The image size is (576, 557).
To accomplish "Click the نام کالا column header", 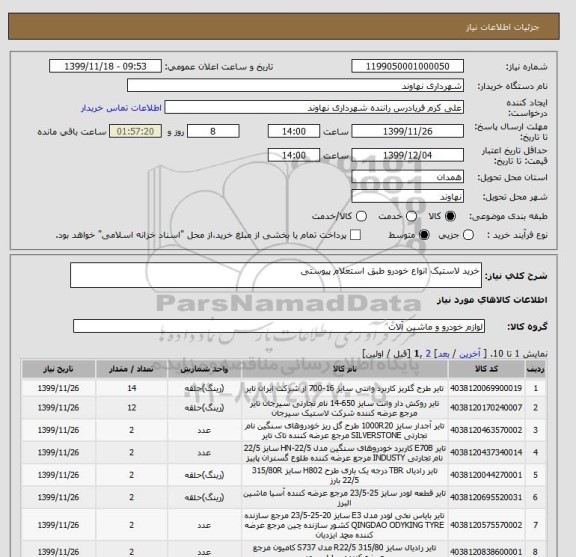I will coord(345,369).
